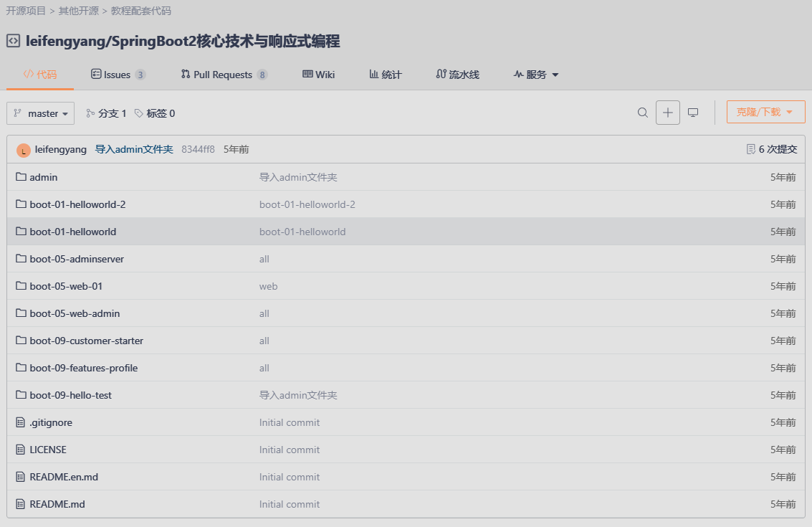Click the folder icon for boot-09-customer-starter
The image size is (812, 527).
pyautogui.click(x=21, y=341)
